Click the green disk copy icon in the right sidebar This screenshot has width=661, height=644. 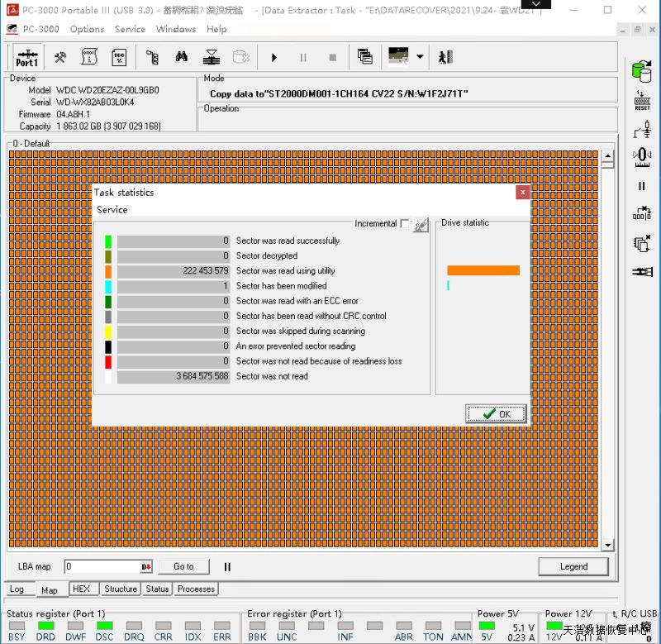(x=641, y=72)
